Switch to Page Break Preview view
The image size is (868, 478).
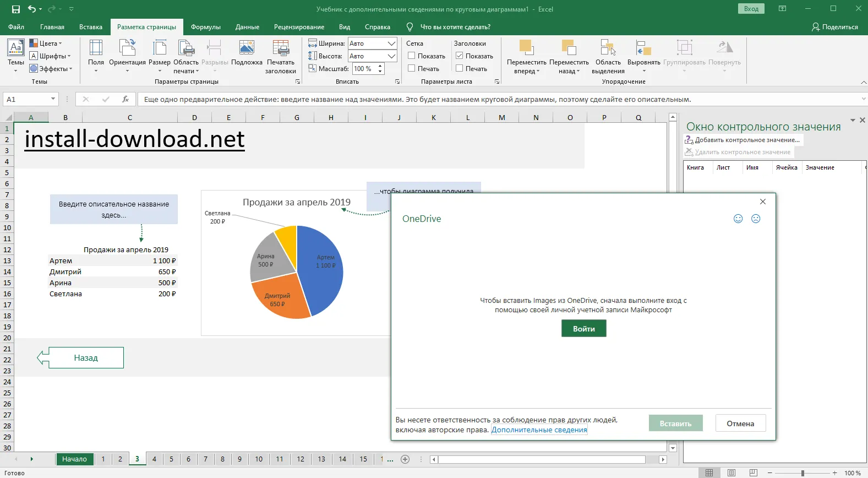pos(753,472)
